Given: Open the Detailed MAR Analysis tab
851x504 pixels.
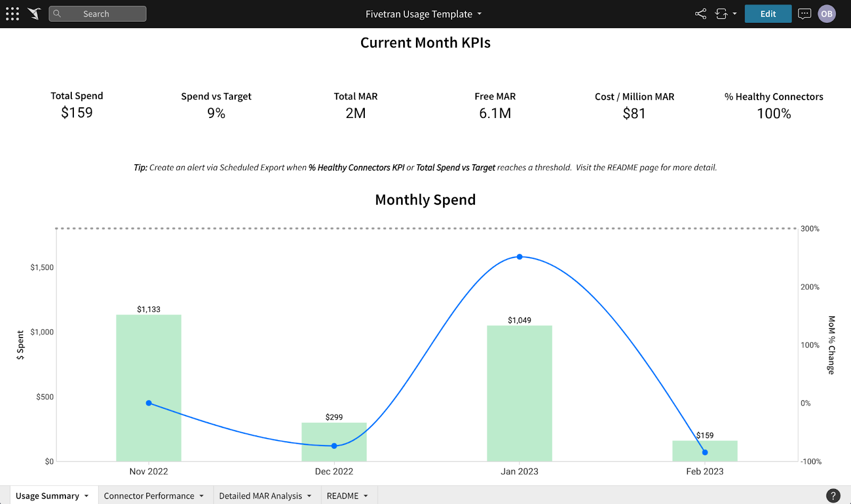Looking at the screenshot, I should 261,495.
